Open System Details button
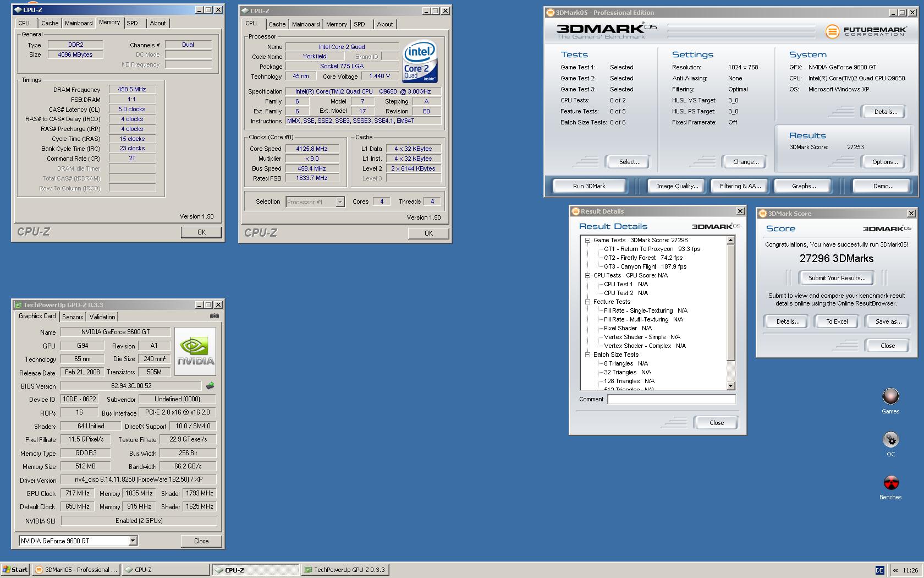 pyautogui.click(x=886, y=112)
